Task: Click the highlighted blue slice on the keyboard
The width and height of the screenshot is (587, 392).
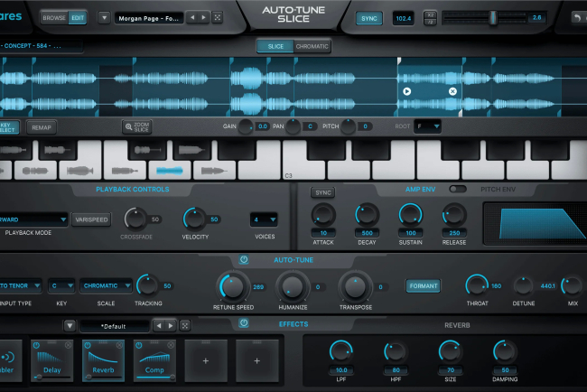Action: [x=170, y=171]
